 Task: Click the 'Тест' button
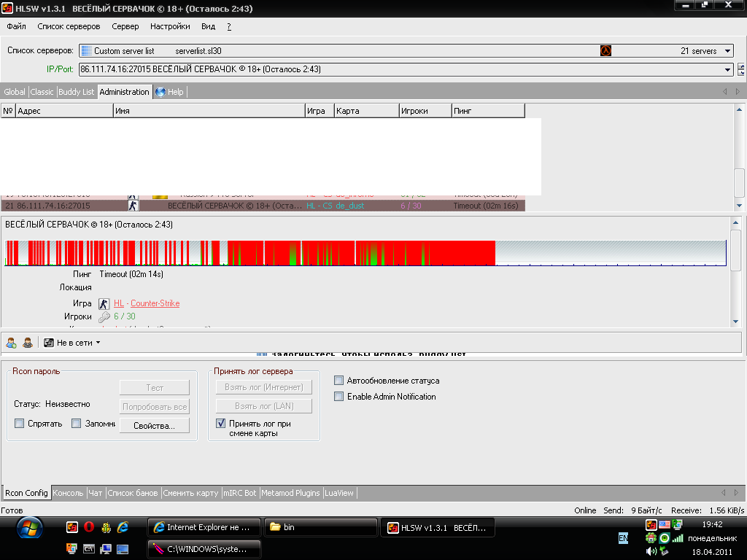point(155,387)
